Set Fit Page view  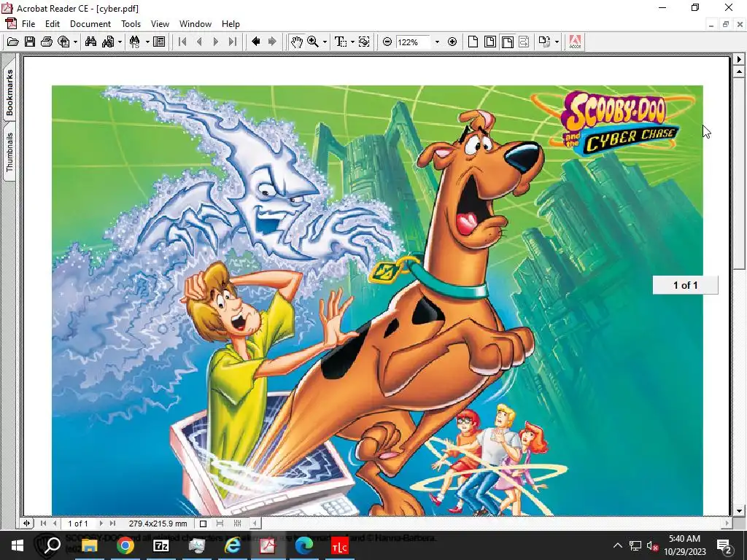click(x=489, y=42)
